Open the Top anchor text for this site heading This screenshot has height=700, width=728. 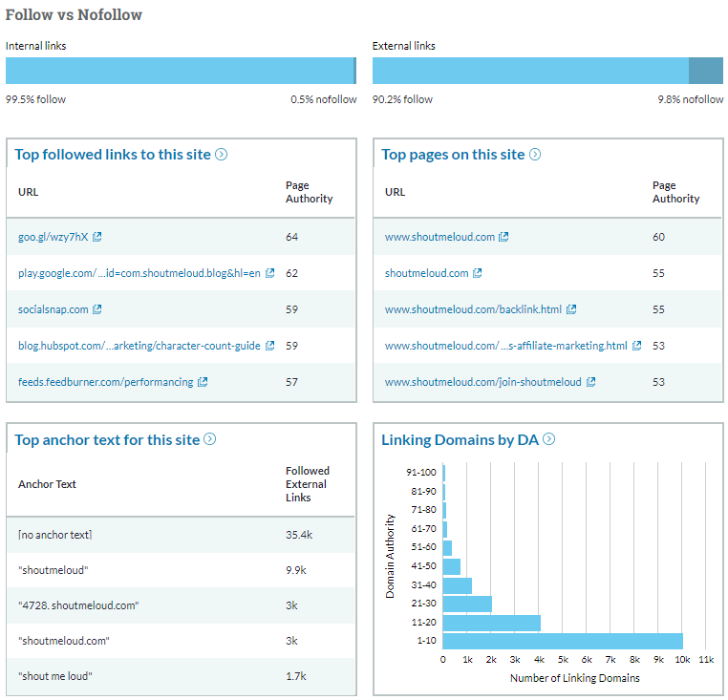click(x=107, y=439)
